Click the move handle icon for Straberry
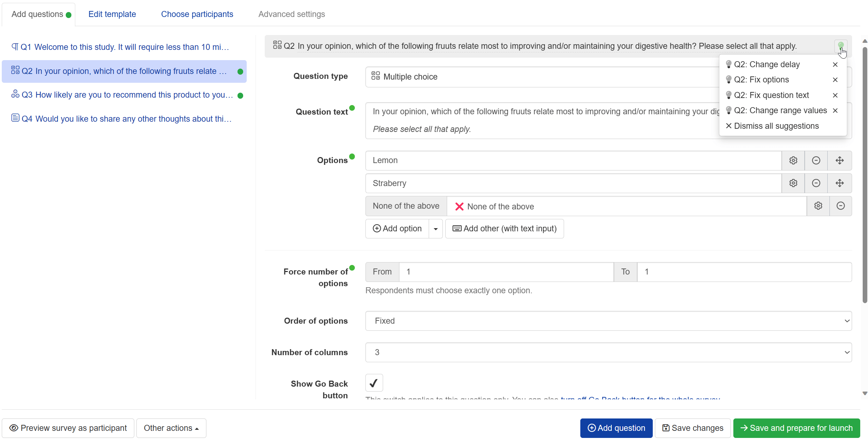This screenshot has width=868, height=445. point(839,183)
